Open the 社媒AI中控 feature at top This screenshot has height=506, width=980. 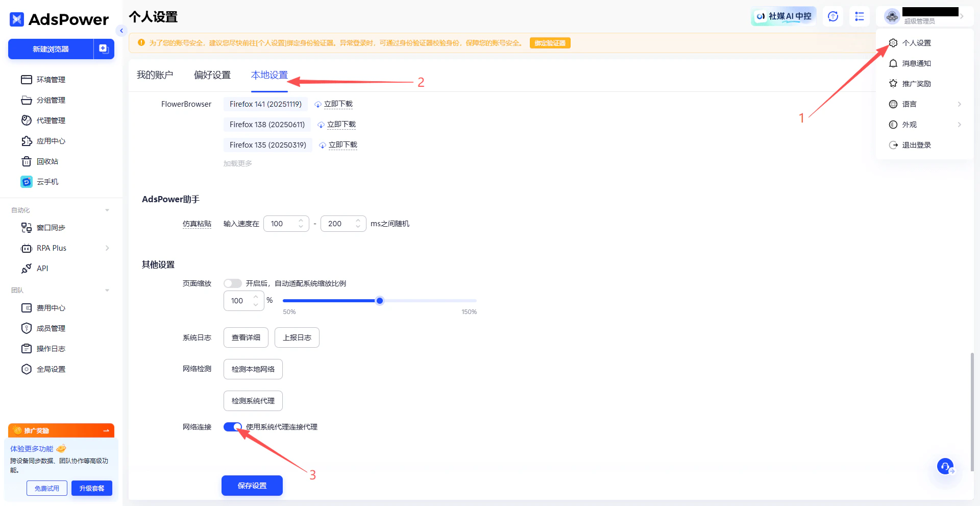pyautogui.click(x=783, y=16)
